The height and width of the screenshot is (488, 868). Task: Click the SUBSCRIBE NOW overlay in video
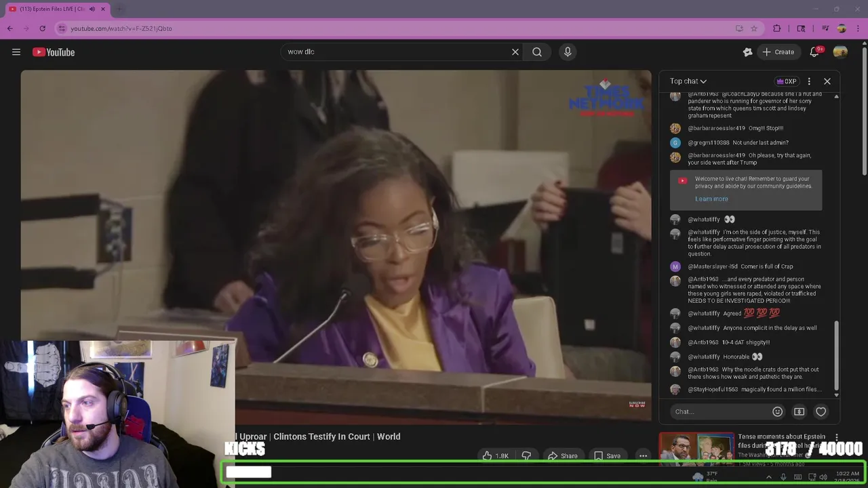pos(637,404)
